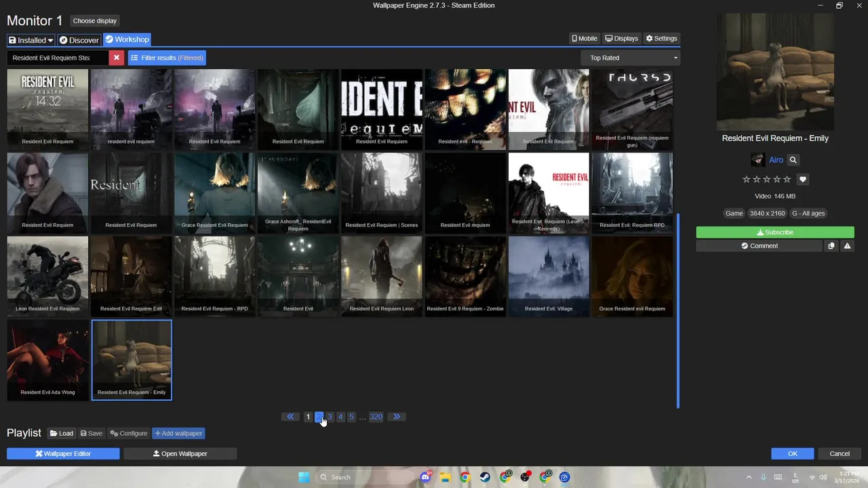Search for other wallpapers by Airo

pyautogui.click(x=793, y=160)
